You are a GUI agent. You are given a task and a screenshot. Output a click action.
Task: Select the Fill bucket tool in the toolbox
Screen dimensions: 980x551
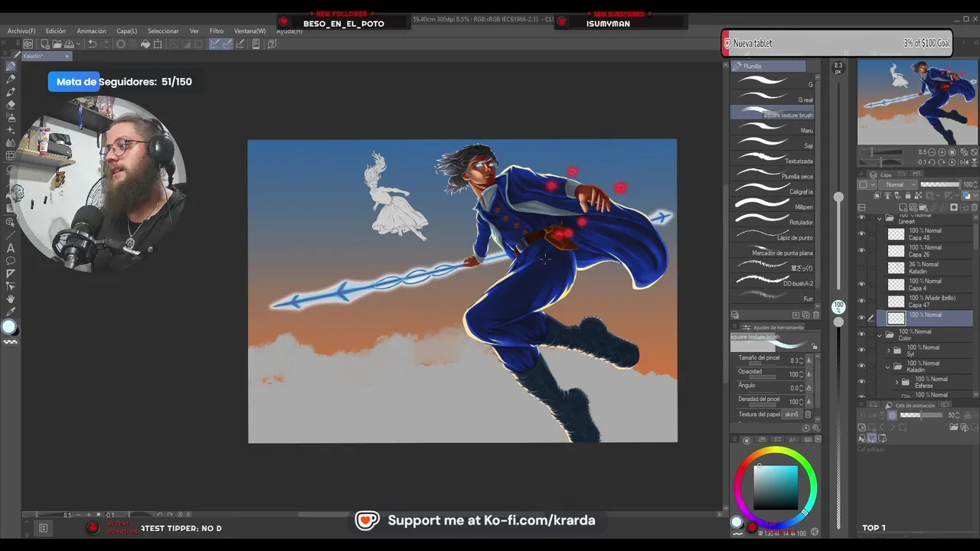pyautogui.click(x=9, y=194)
